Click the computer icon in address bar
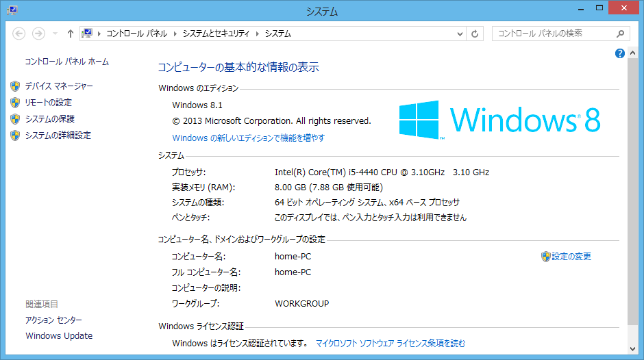Image resolution: width=644 pixels, height=360 pixels. coord(87,34)
